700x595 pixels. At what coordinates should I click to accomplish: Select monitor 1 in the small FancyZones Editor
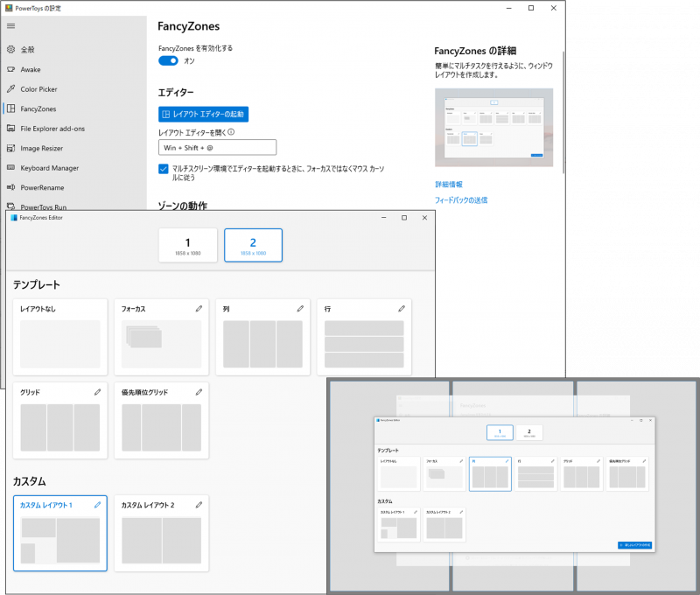click(500, 432)
